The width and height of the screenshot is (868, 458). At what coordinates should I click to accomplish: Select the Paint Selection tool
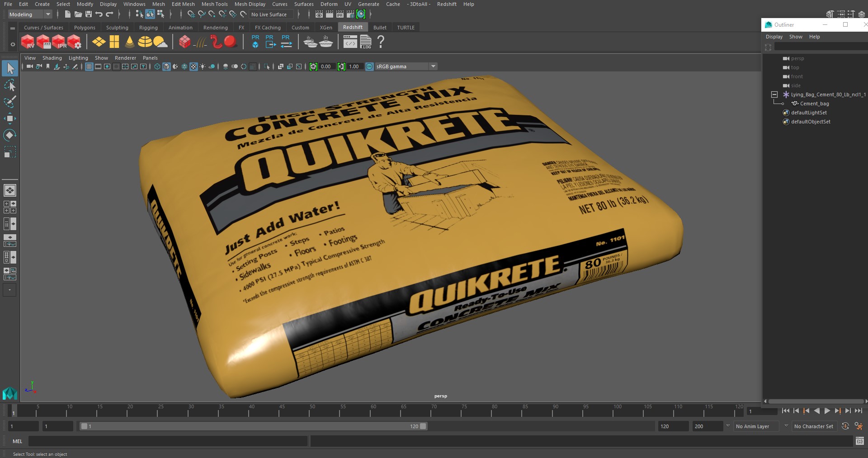click(9, 102)
